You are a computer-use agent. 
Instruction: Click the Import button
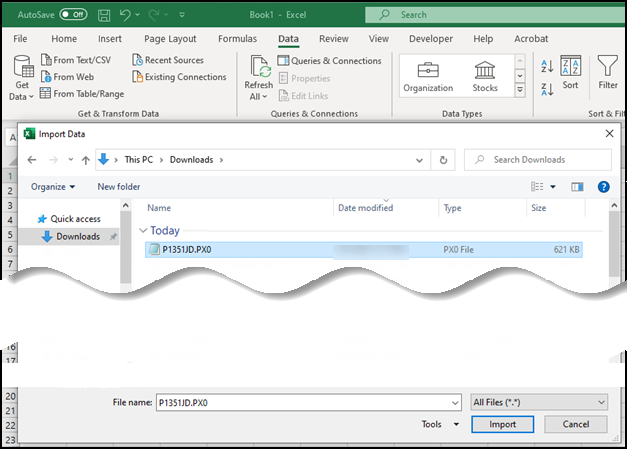502,424
